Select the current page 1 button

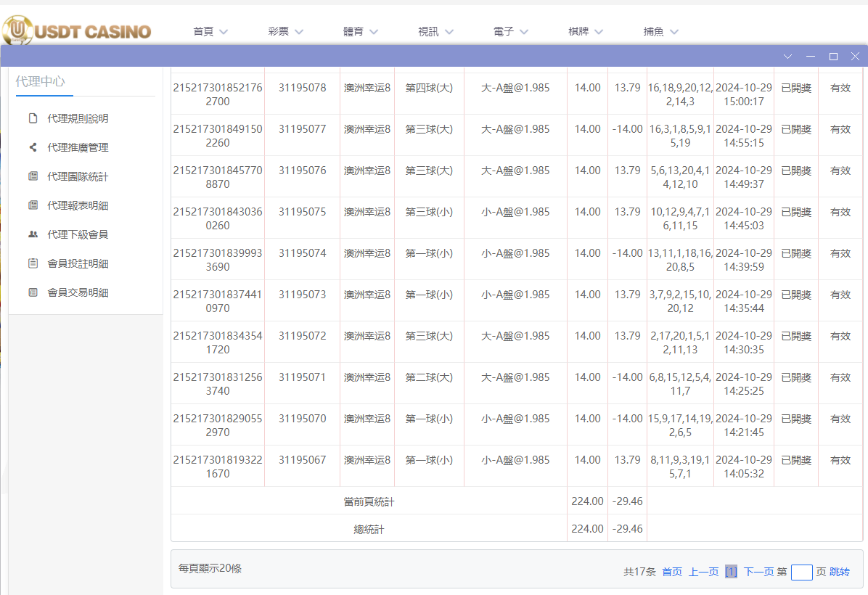click(x=731, y=572)
